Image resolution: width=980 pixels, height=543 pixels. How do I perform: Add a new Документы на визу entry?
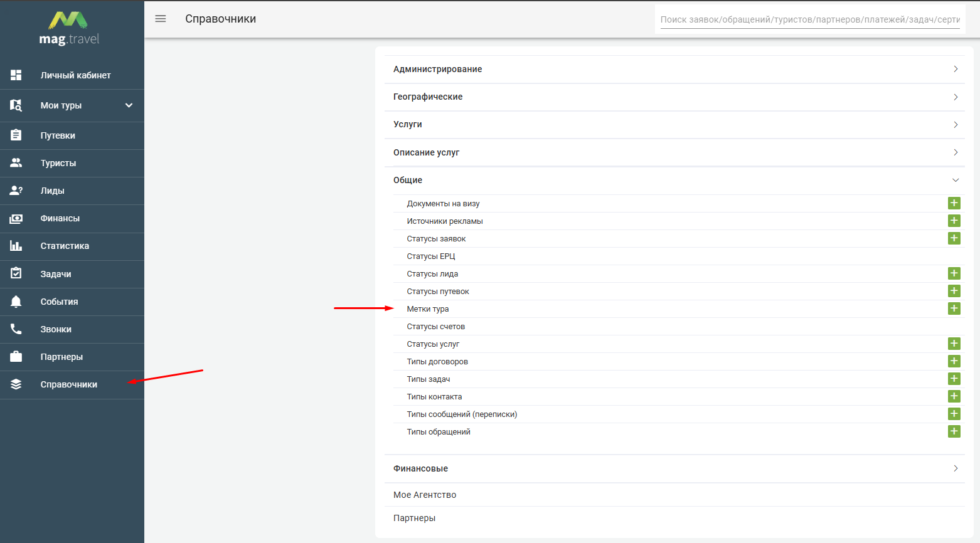[x=954, y=203]
